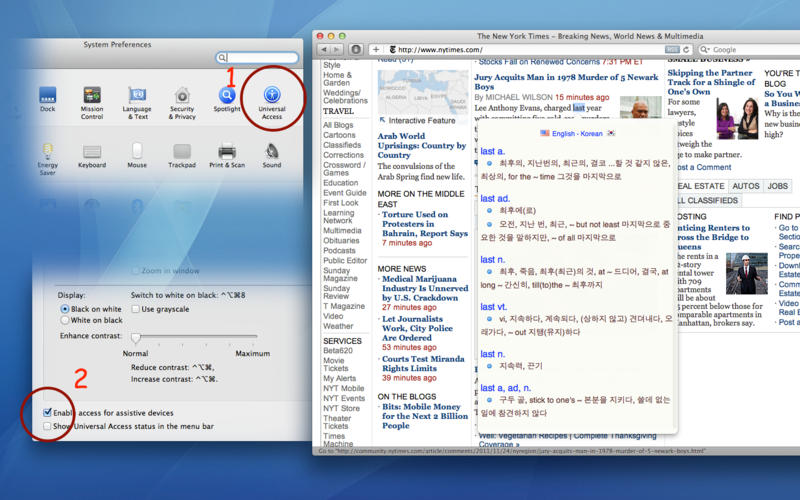The height and width of the screenshot is (500, 800).
Task: Select the White on black radio button
Action: click(65, 320)
